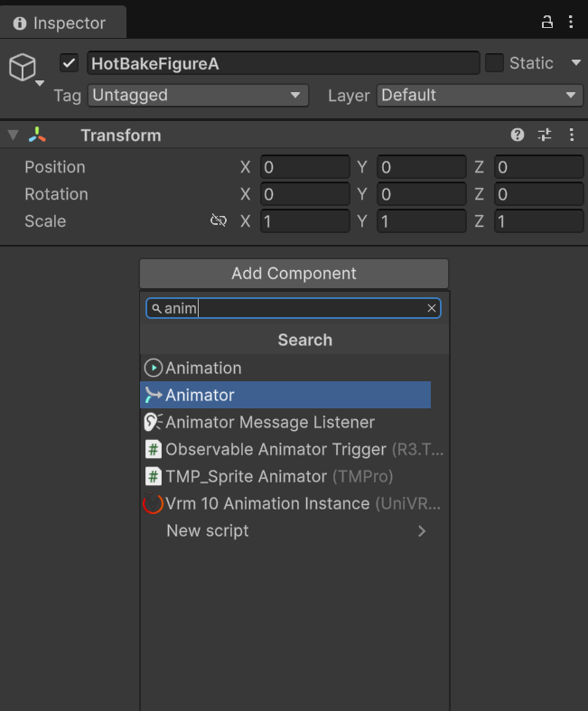
Task: Open the New script submenu
Action: click(x=285, y=531)
